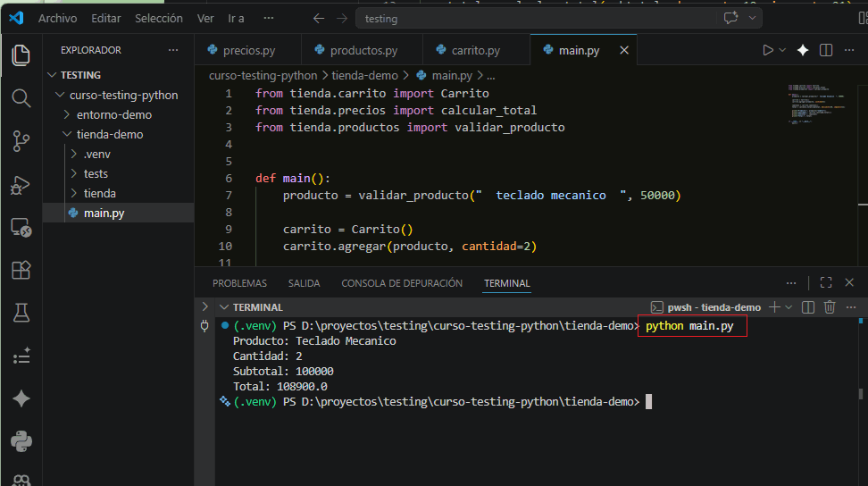Screen dimensions: 868x486
Task: Maximize the panel size
Action: point(826,283)
